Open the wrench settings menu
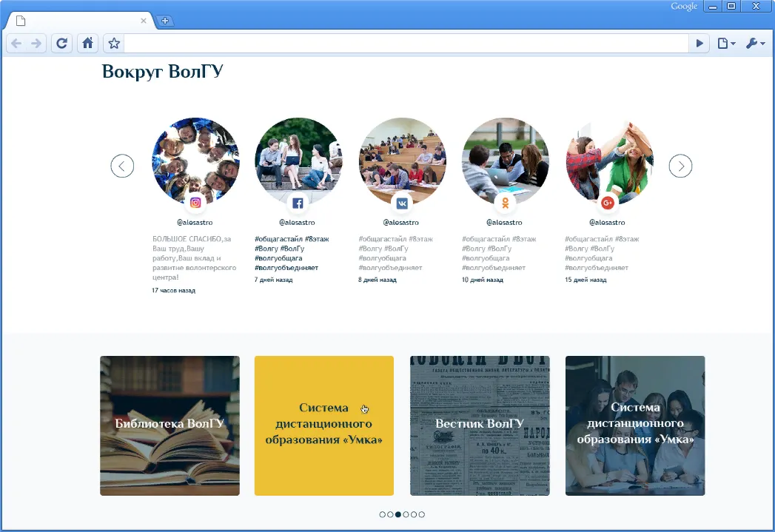The image size is (775, 532). click(x=755, y=44)
